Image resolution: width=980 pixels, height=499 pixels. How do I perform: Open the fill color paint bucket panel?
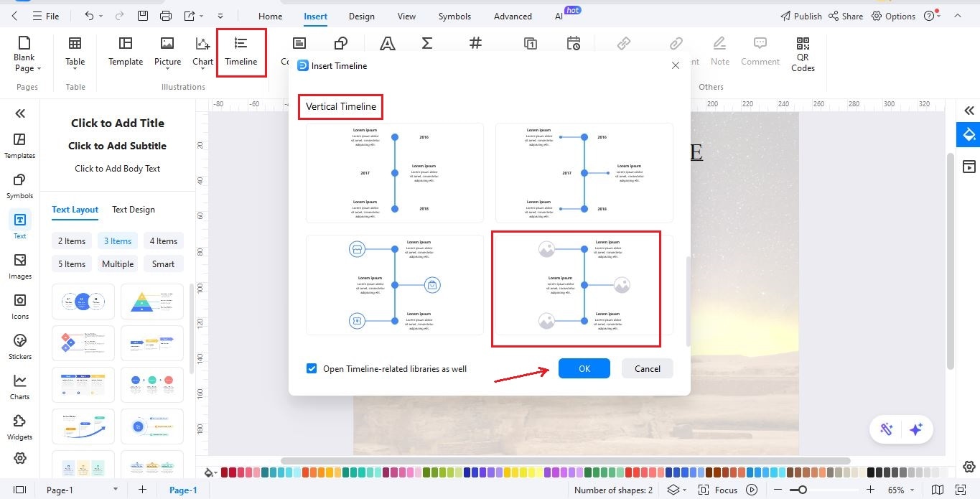969,134
